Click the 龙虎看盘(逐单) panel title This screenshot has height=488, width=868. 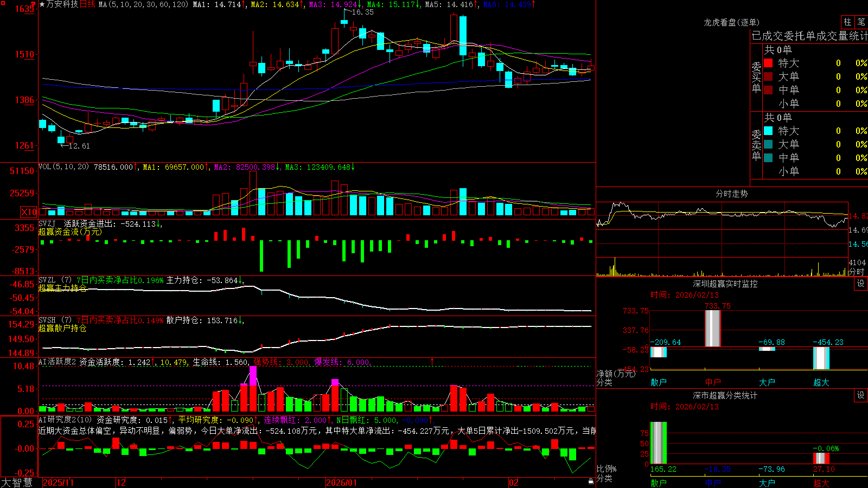[x=731, y=22]
